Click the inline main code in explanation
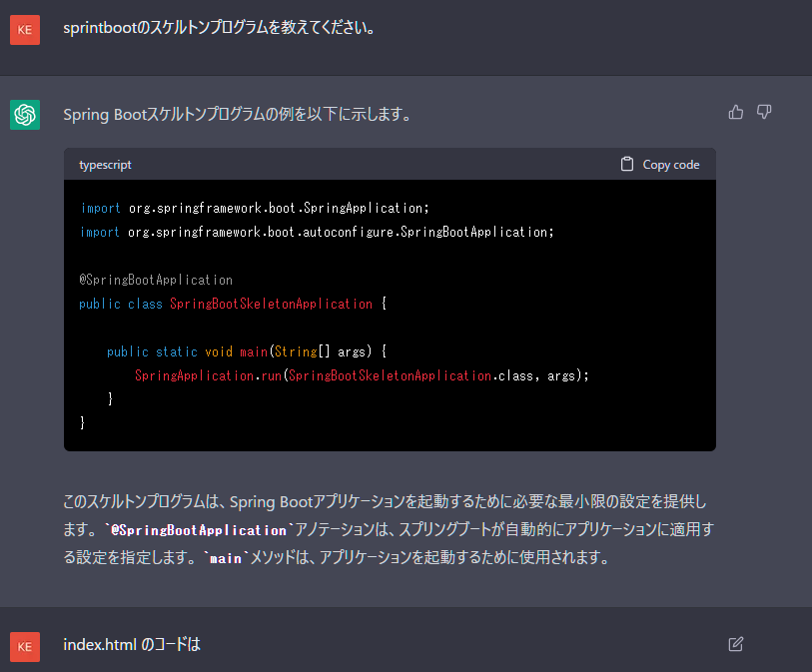This screenshot has width=812, height=672. [x=226, y=558]
